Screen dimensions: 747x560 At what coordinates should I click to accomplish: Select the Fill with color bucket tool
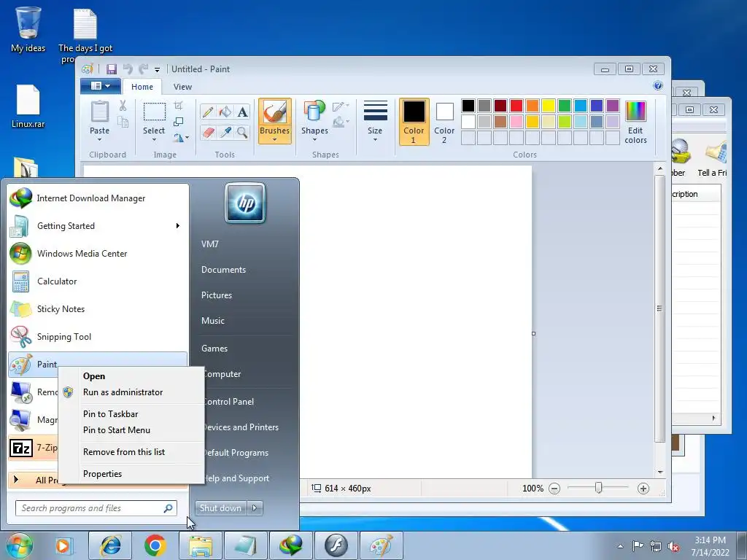tap(225, 112)
